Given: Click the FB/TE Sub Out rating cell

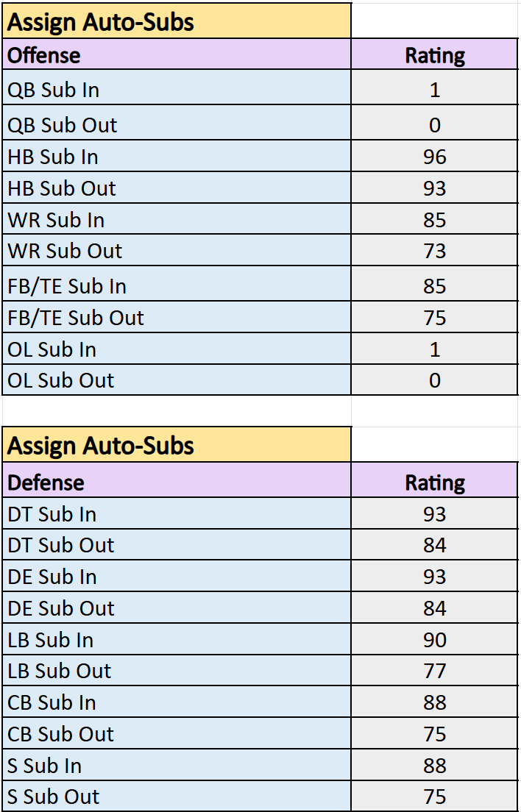Looking at the screenshot, I should 434,318.
